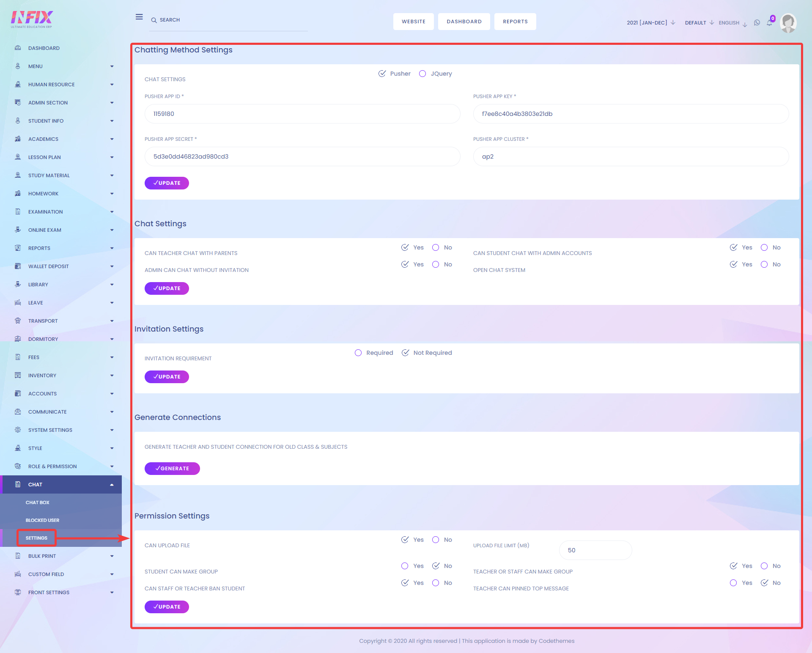Open the Front Settings sidebar menu
Viewport: 812px width, 653px height.
pos(61,593)
